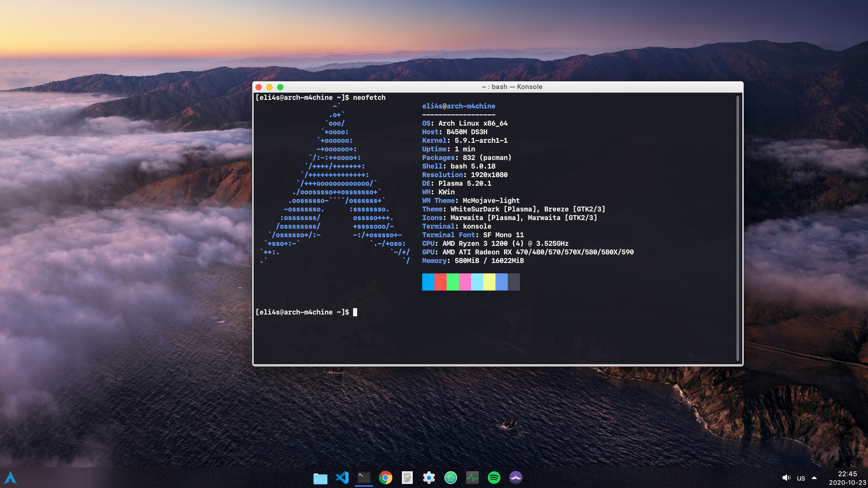This screenshot has width=868, height=488.
Task: Click the 'Memory: 580MiB / 16022MiB' line
Action: 473,261
